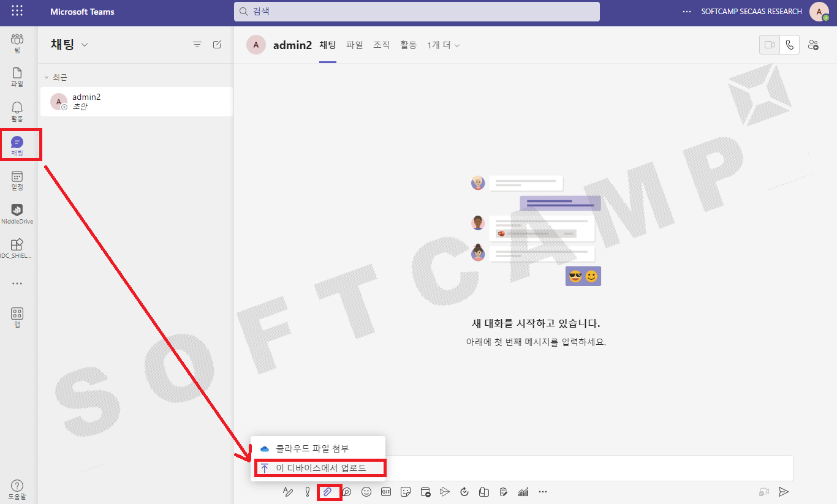
Task: Switch to the 파일 tab
Action: [x=355, y=45]
